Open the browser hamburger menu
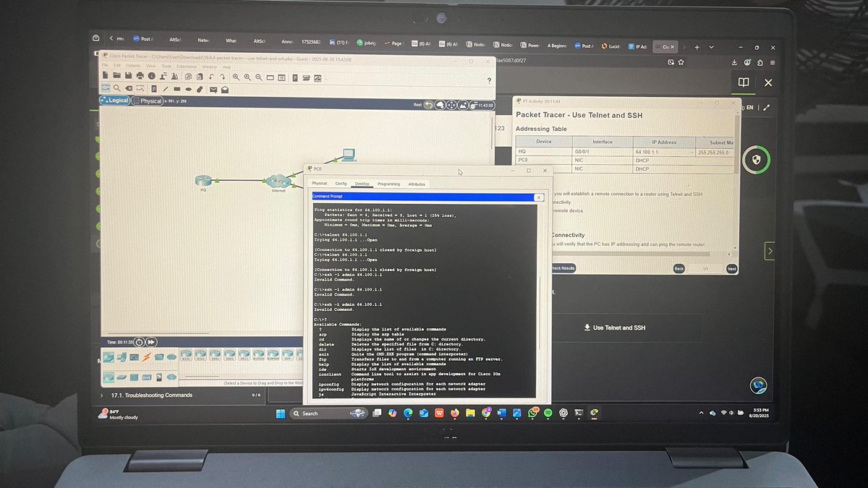This screenshot has height=488, width=868. point(773,63)
